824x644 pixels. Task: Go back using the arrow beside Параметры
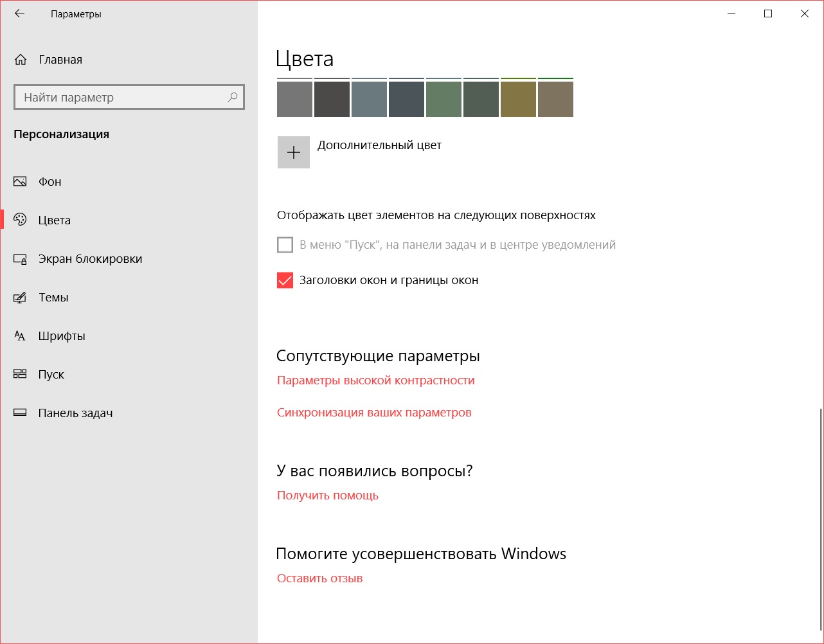click(x=20, y=13)
